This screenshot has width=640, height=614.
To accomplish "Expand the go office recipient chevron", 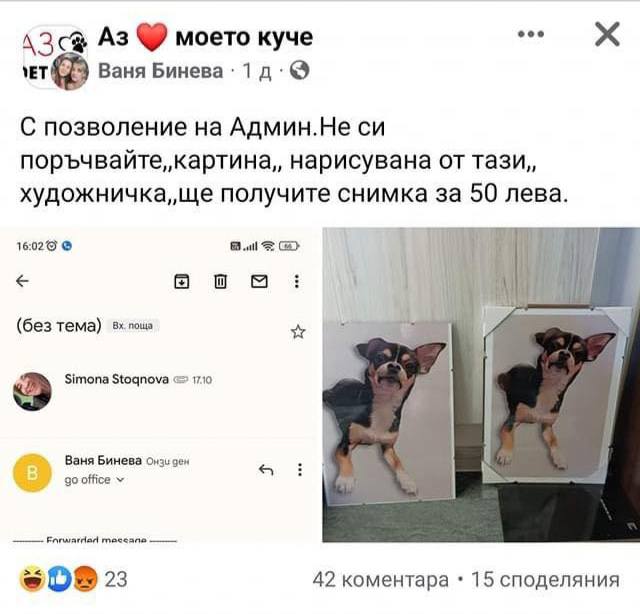I will [x=120, y=480].
